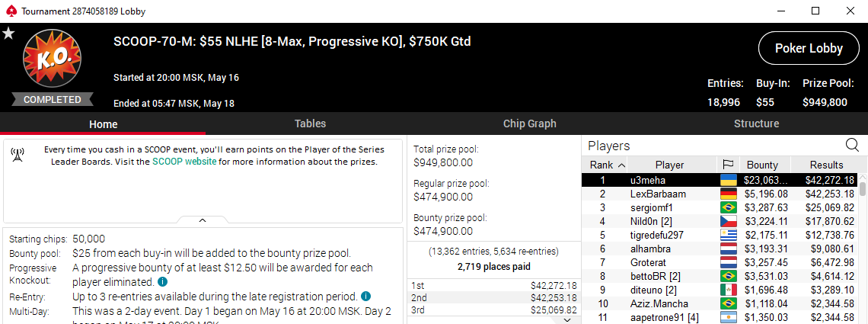Click the Progressive Knockout info icon
This screenshot has width=868, height=324.
[162, 282]
